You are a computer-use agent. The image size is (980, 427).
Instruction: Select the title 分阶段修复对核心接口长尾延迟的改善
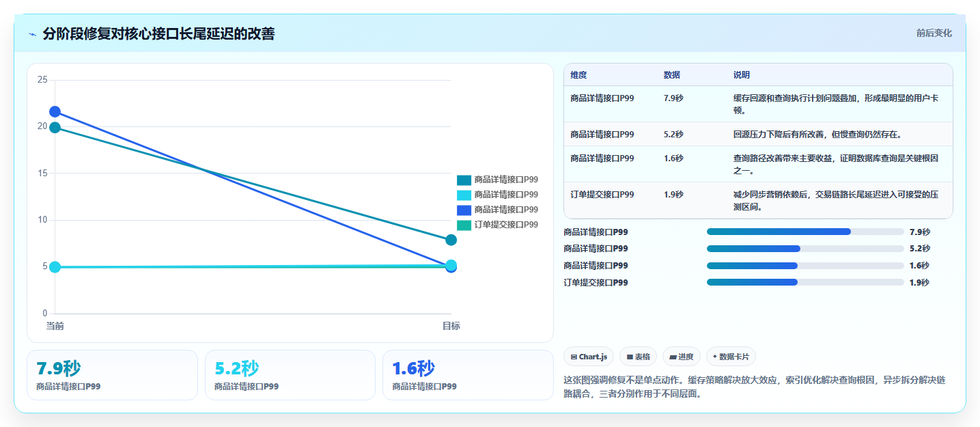coord(158,34)
